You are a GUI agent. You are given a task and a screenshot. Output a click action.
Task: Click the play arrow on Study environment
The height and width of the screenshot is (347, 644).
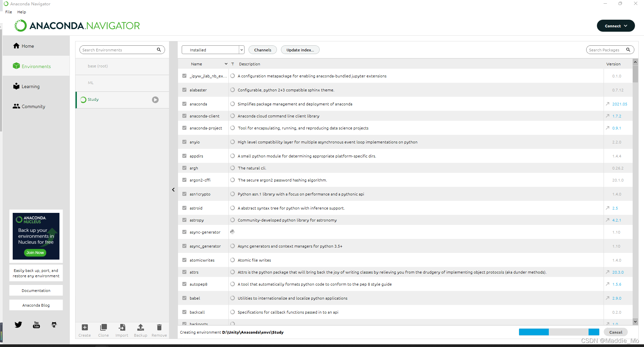155,100
